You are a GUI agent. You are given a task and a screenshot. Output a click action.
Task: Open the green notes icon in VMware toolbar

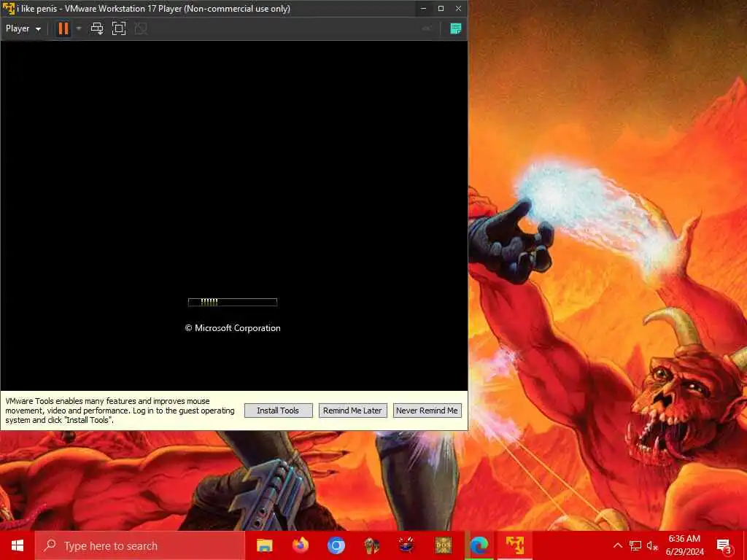(456, 28)
